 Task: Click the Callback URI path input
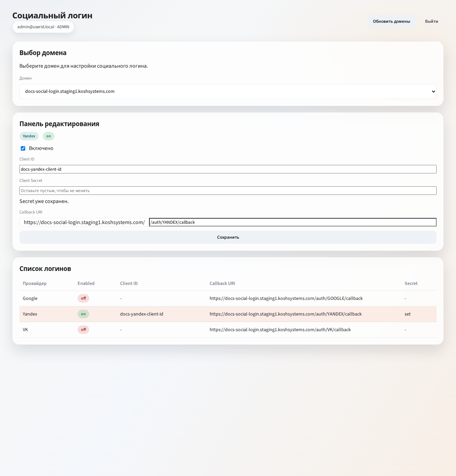[x=292, y=222]
